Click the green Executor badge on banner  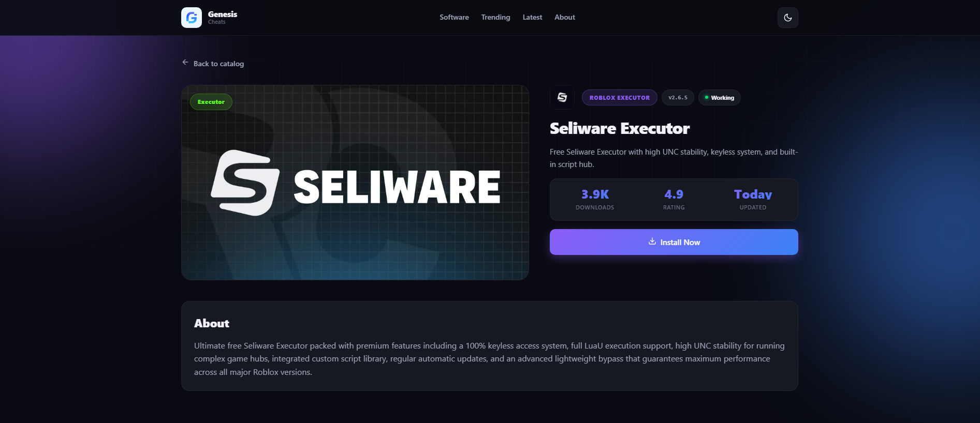(211, 102)
